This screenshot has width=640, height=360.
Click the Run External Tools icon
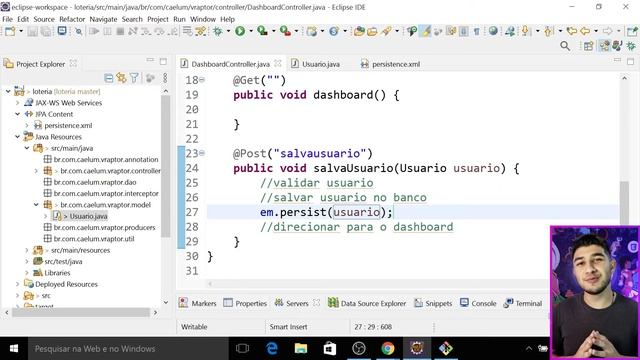pos(285,31)
